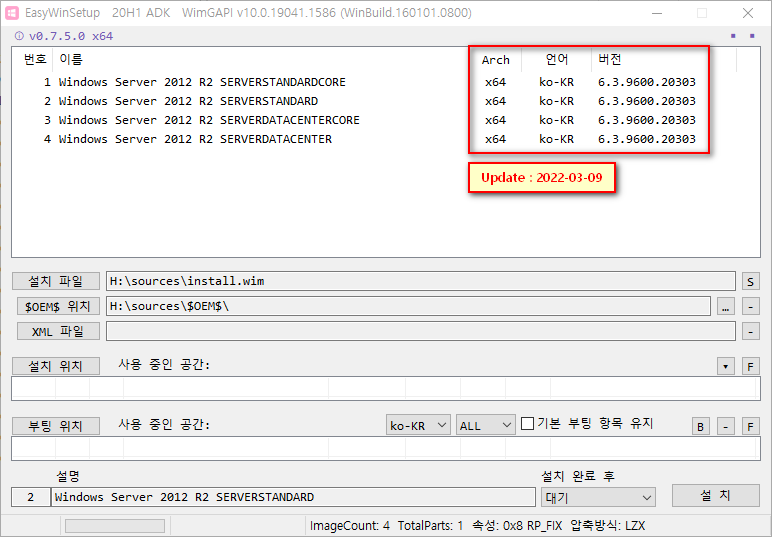Enable 기본 부팅 항목 유지 checkbox
The width and height of the screenshot is (772, 537).
point(527,423)
